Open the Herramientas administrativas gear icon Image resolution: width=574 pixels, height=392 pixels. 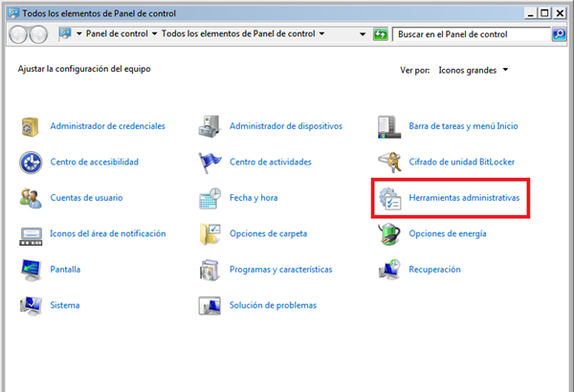coord(390,199)
